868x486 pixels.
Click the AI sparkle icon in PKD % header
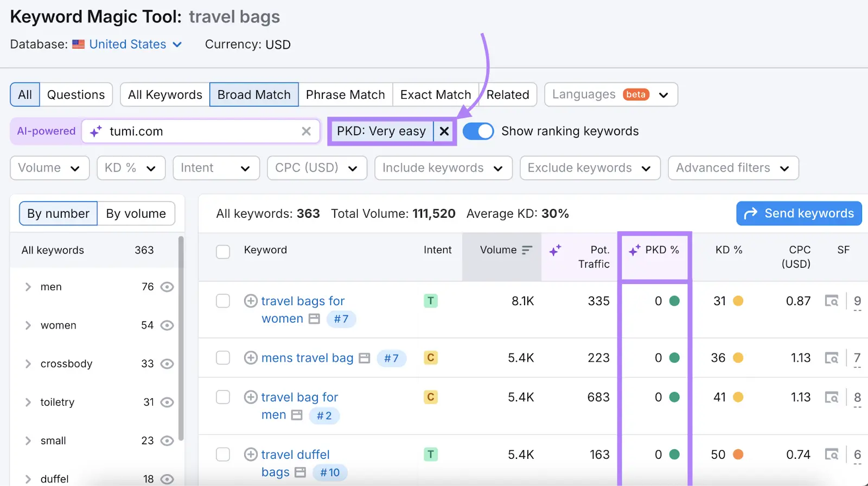634,250
